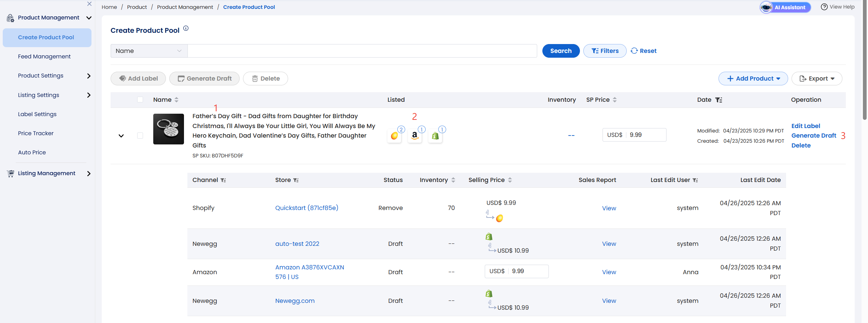Expand the Product Settings submenu
The image size is (868, 323).
tap(89, 76)
